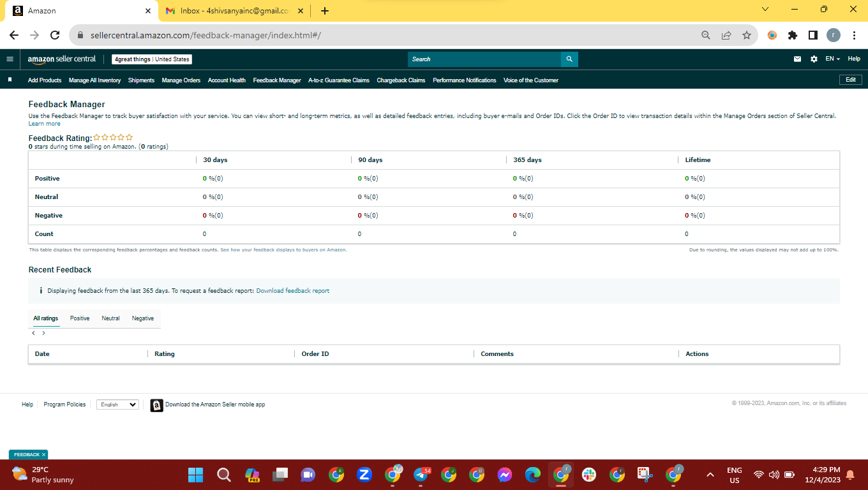The width and height of the screenshot is (868, 490).
Task: Go to next feedback page arrow
Action: tap(43, 333)
